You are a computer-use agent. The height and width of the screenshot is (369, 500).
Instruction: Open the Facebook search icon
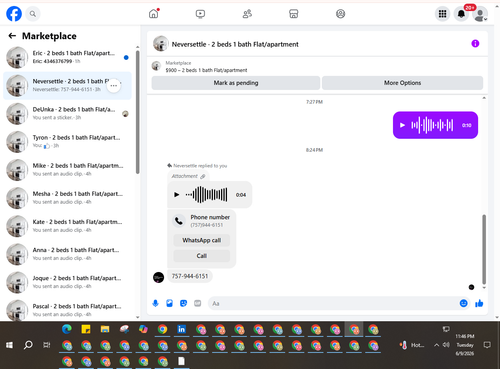[x=33, y=14]
